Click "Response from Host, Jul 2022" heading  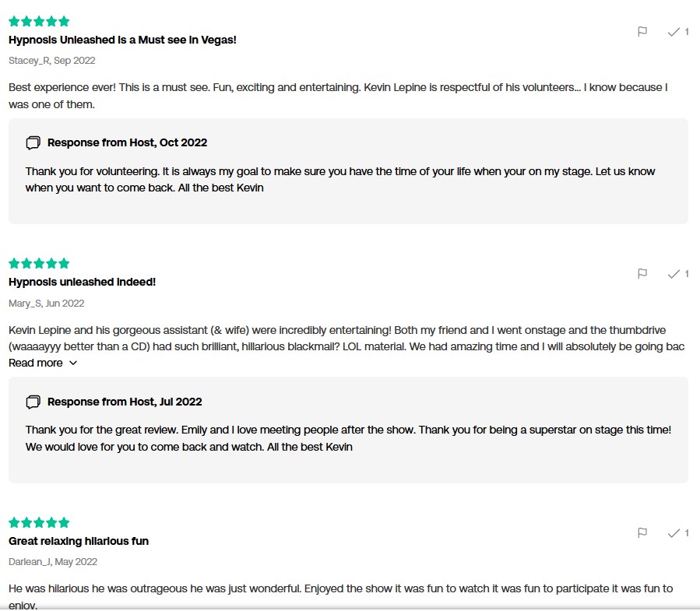tap(125, 402)
